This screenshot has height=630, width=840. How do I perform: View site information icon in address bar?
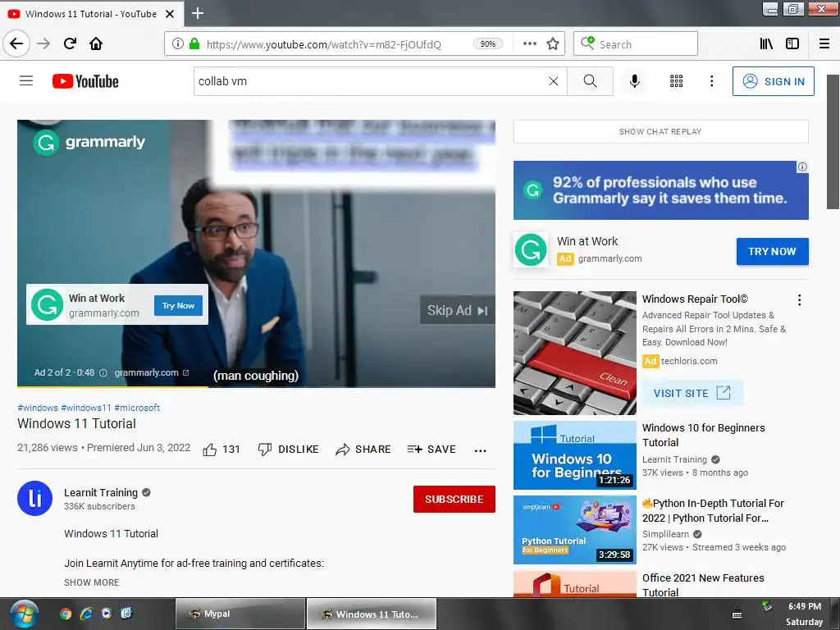(x=177, y=44)
